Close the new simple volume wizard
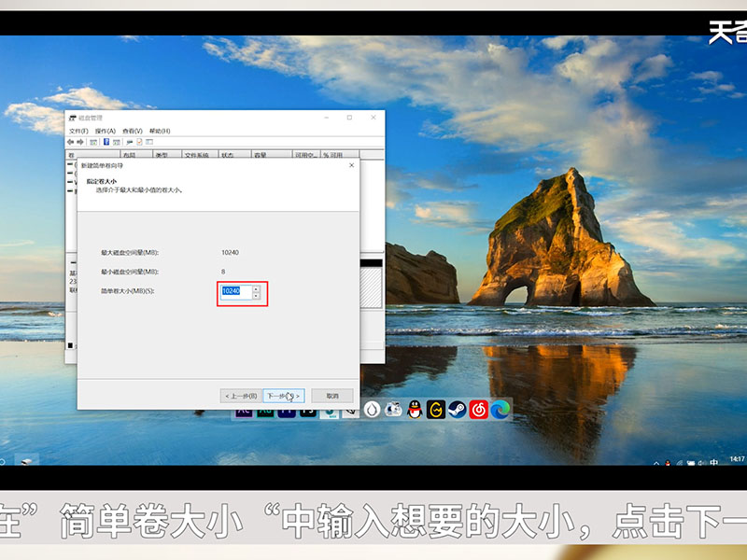The height and width of the screenshot is (560, 747). pyautogui.click(x=352, y=165)
